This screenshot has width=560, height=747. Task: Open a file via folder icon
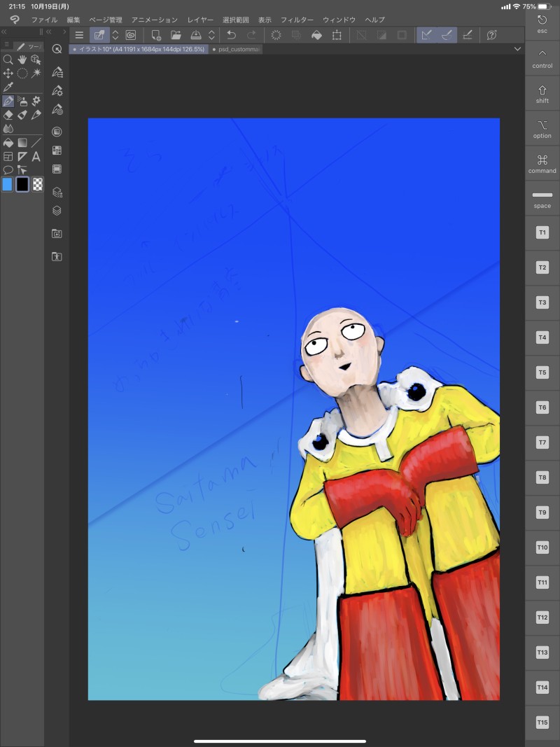176,35
